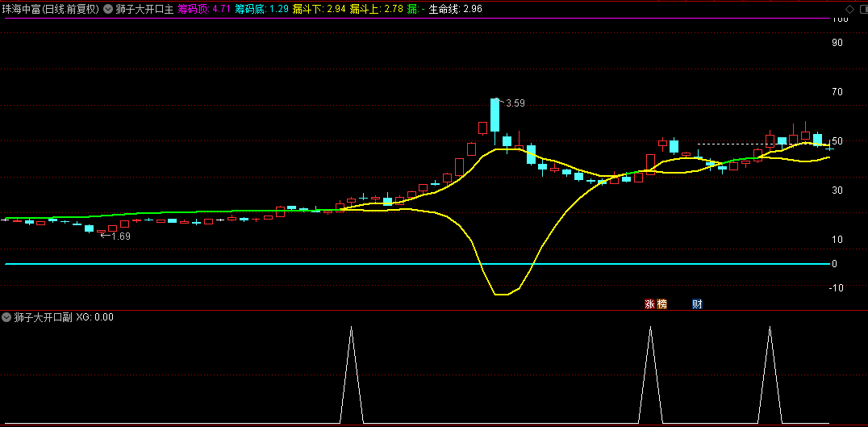Click the red 涨 event marker icon

click(649, 304)
